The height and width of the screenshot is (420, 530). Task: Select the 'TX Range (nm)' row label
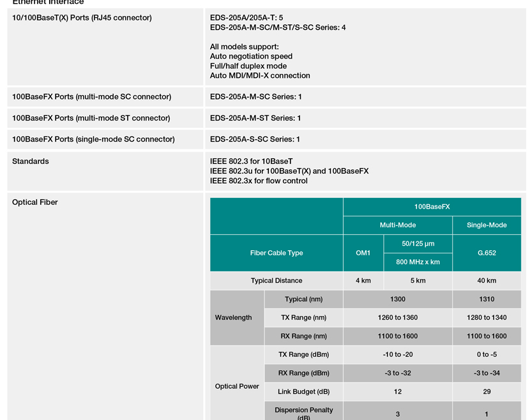coord(303,318)
